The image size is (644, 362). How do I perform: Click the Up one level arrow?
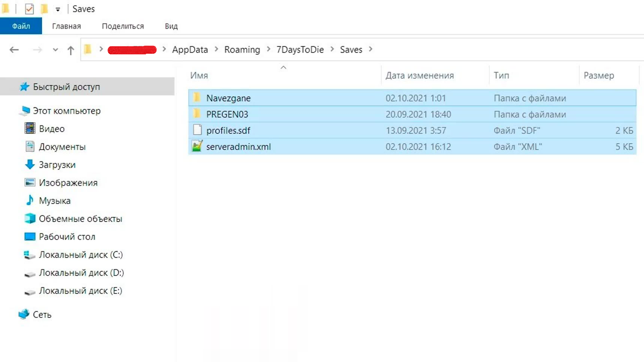71,50
